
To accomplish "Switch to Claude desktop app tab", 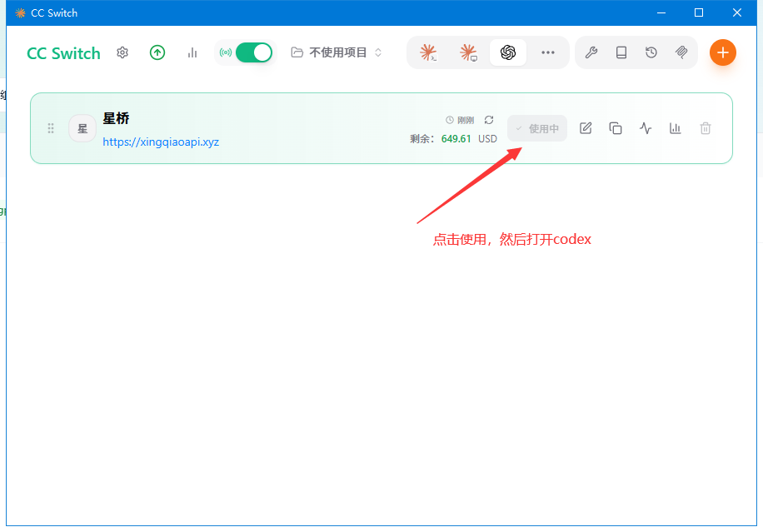I will click(x=468, y=52).
